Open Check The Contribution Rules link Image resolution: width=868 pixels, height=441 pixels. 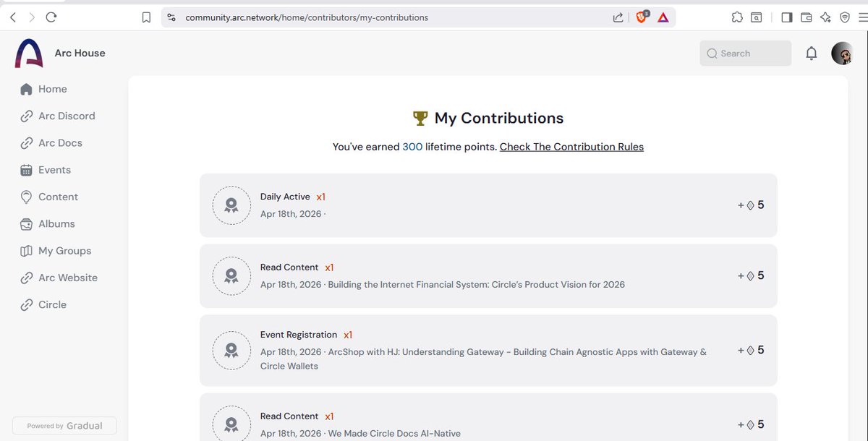571,147
